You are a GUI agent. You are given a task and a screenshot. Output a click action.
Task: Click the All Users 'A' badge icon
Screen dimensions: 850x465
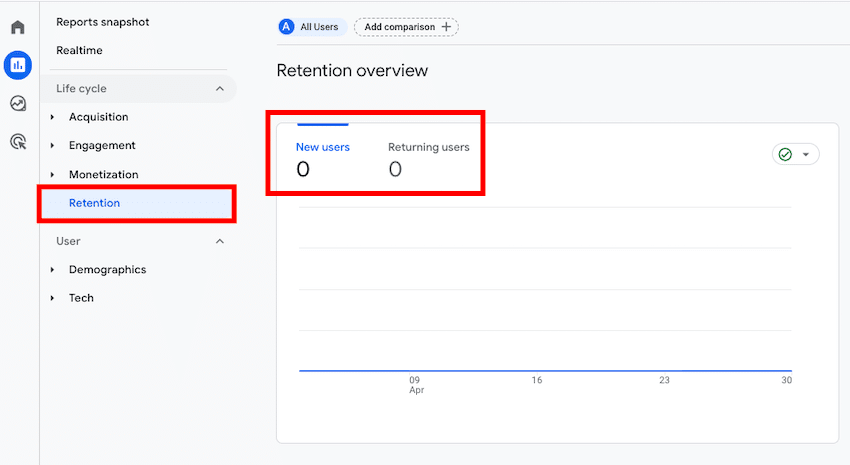(287, 27)
